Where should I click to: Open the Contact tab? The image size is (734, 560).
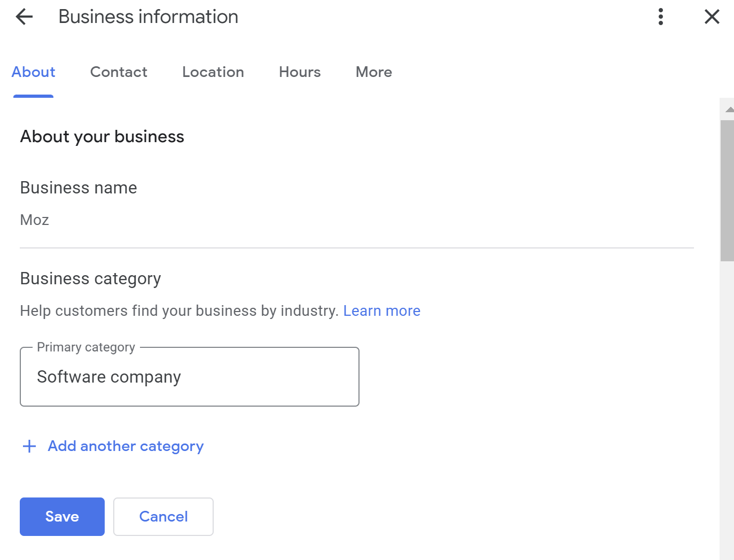[119, 72]
